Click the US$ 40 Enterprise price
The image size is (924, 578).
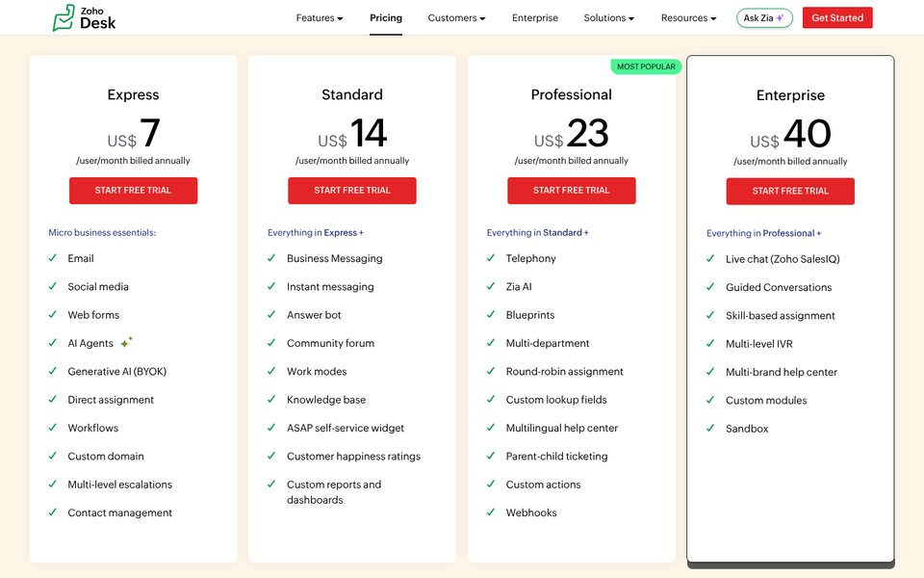(790, 135)
